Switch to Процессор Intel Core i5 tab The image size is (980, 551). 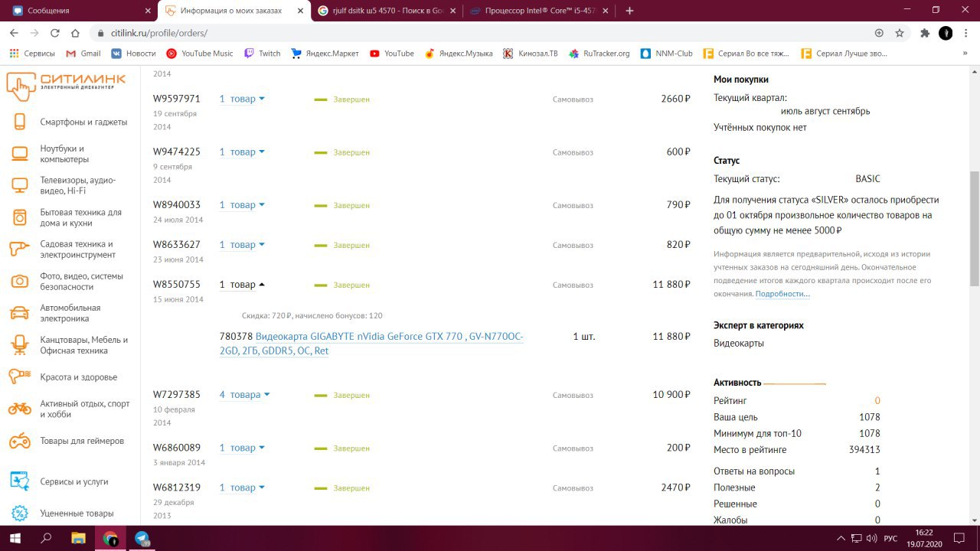click(537, 11)
